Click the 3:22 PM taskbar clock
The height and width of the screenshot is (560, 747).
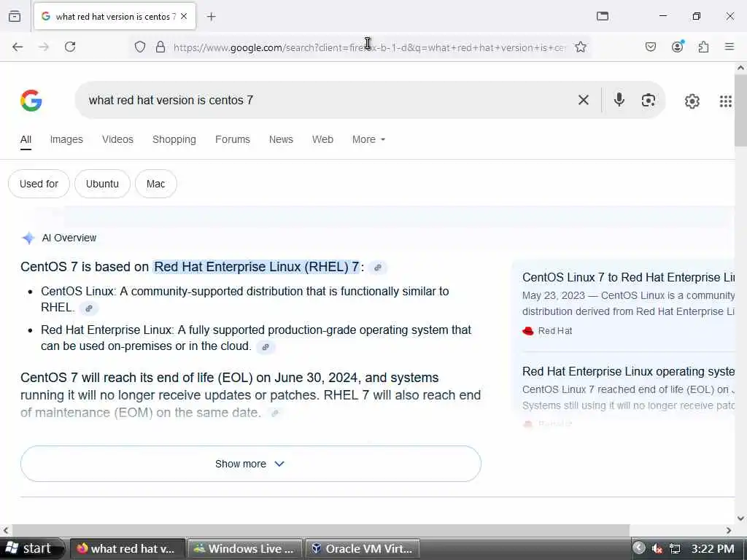[713, 548]
